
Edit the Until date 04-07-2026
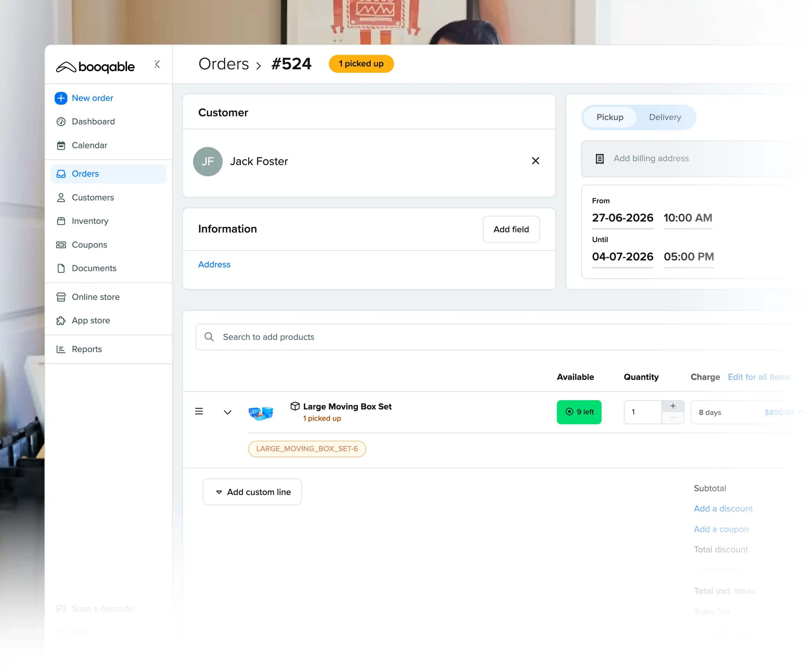(622, 257)
